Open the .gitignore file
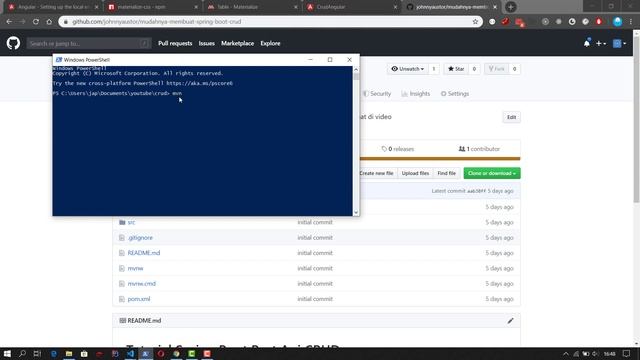The image size is (640, 360). (x=140, y=238)
